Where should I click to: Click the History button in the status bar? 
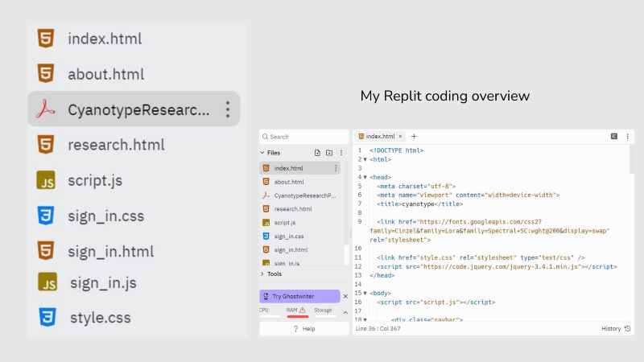pos(616,329)
